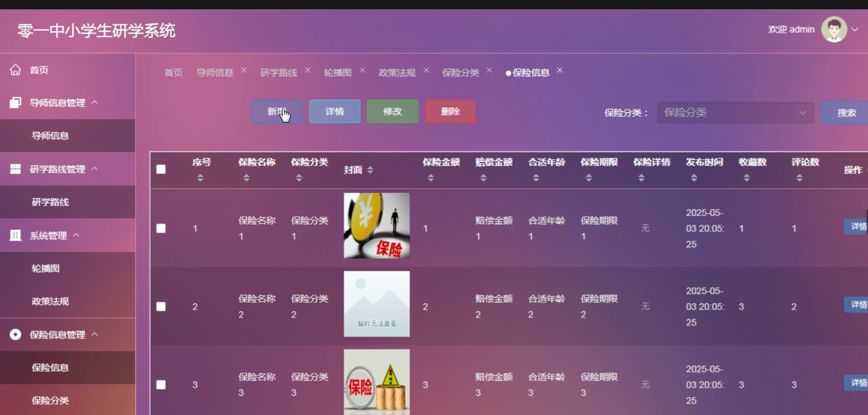Click the 研学路线管理 grid icon
Screen dimensions: 868x415
[x=15, y=169]
